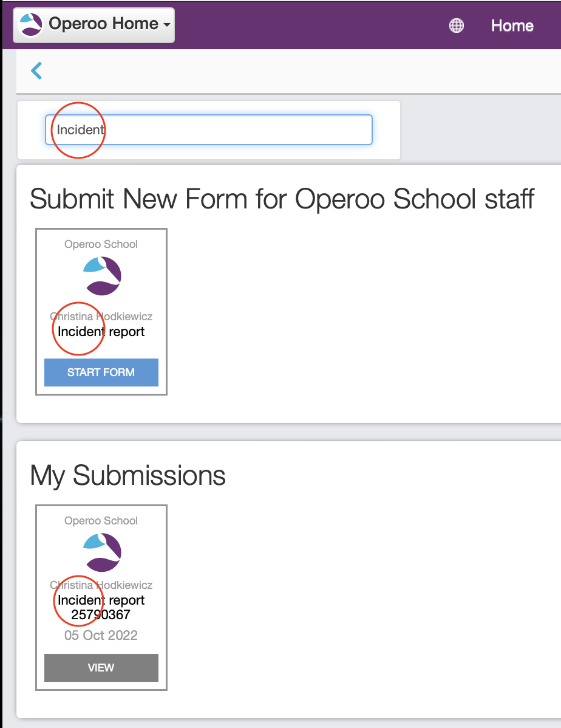This screenshot has width=561, height=728.
Task: Click the Operoo School logo above START FORM
Action: tap(101, 276)
